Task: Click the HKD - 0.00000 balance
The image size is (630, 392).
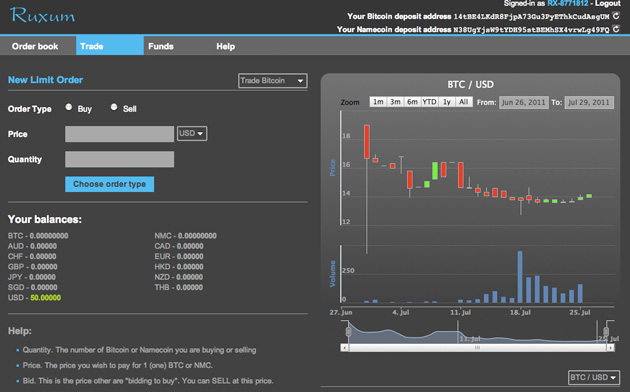Action: click(179, 267)
